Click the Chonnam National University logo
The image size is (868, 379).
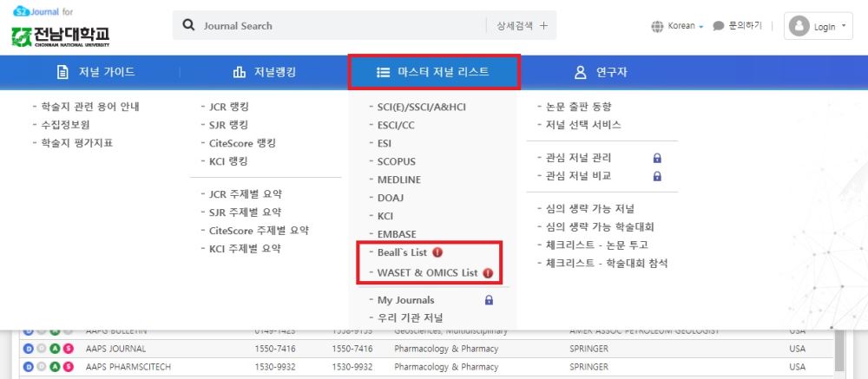click(61, 36)
